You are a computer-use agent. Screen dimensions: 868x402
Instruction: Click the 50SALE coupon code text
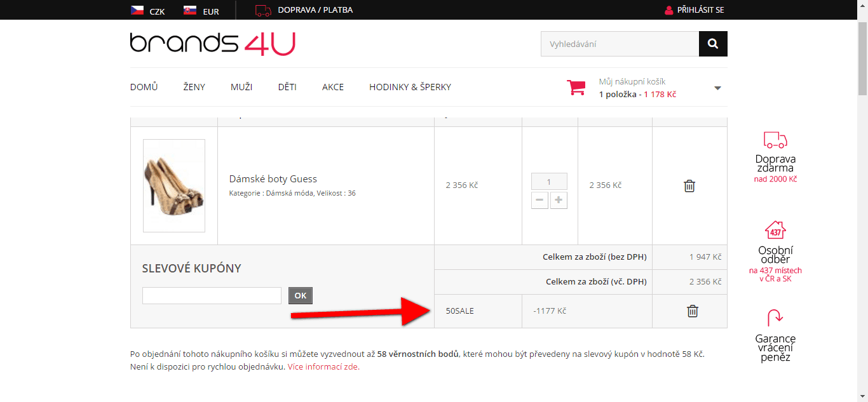click(460, 311)
